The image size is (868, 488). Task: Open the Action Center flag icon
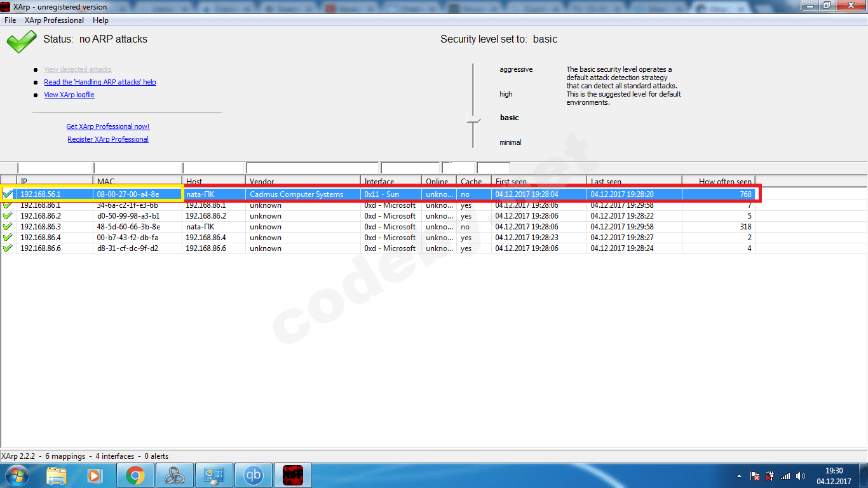755,476
